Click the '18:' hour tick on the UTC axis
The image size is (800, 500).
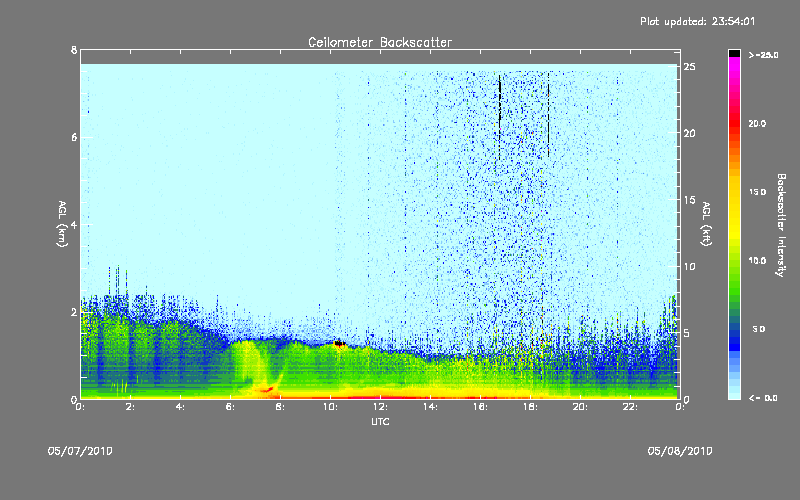[x=531, y=407]
